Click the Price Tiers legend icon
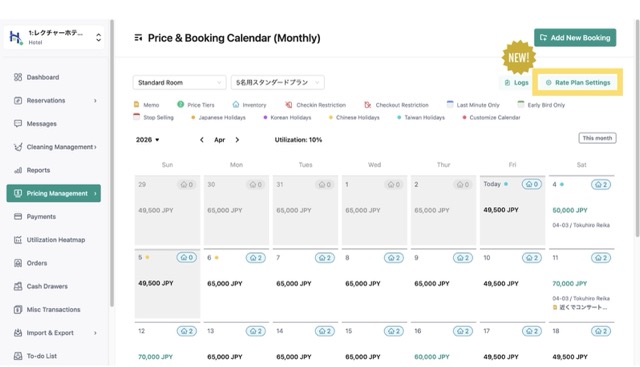This screenshot has height=367, width=640. point(180,105)
